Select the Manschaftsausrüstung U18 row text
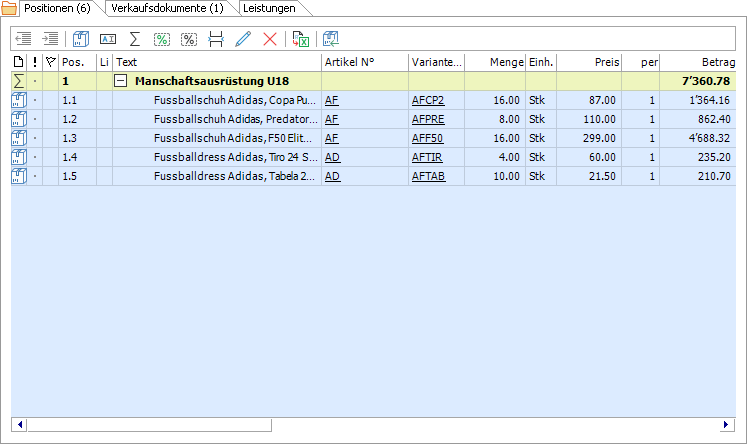The height and width of the screenshot is (444, 747). pyautogui.click(x=212, y=81)
